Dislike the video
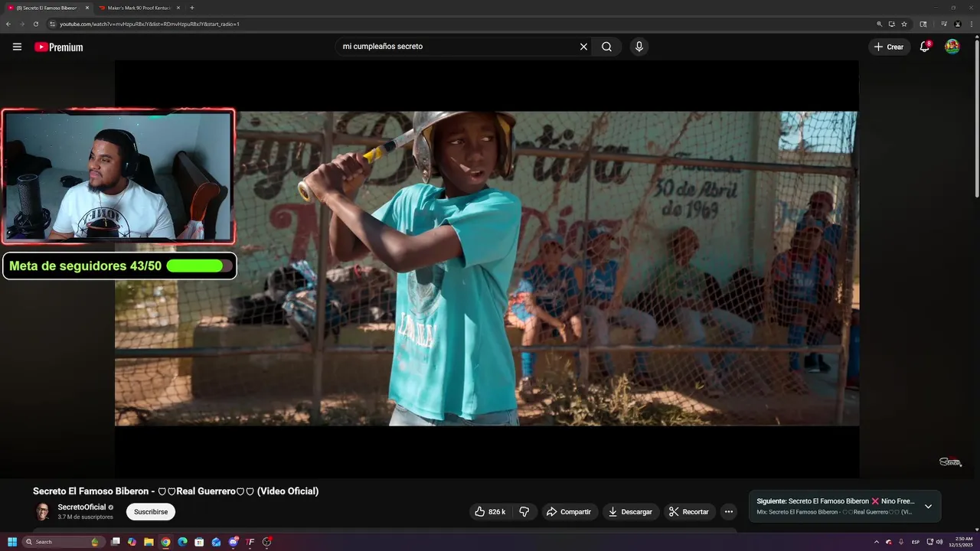Image resolution: width=980 pixels, height=551 pixels. pos(524,511)
